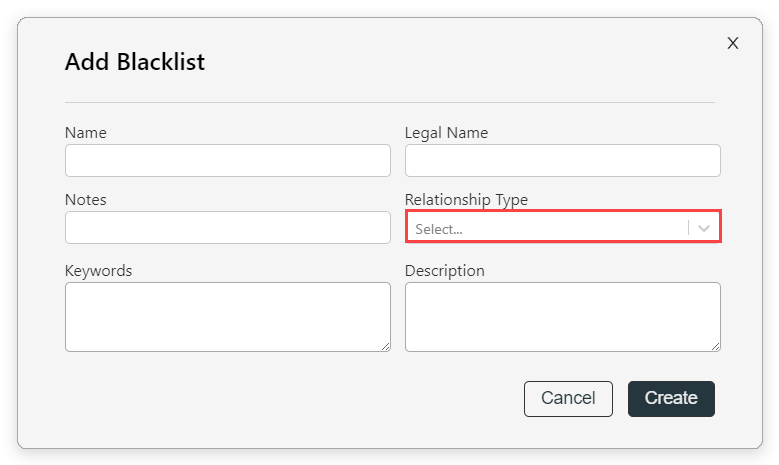The image size is (779, 465).
Task: Focus the Name input field
Action: (x=228, y=160)
